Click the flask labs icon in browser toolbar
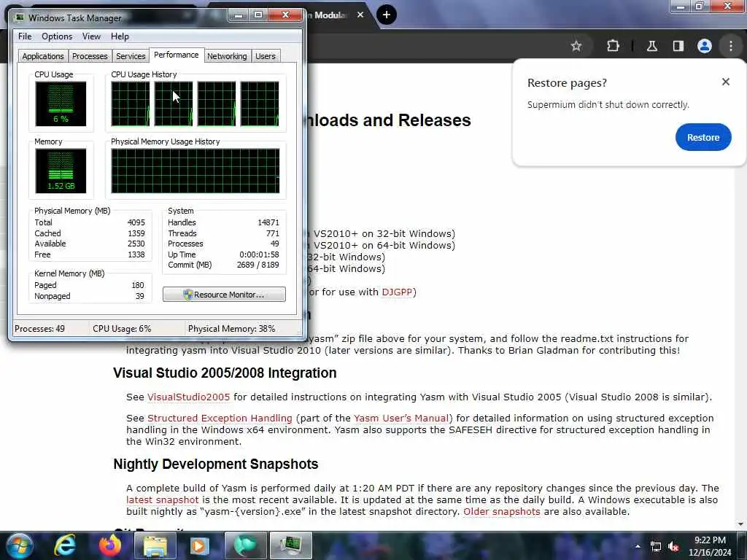 click(651, 46)
